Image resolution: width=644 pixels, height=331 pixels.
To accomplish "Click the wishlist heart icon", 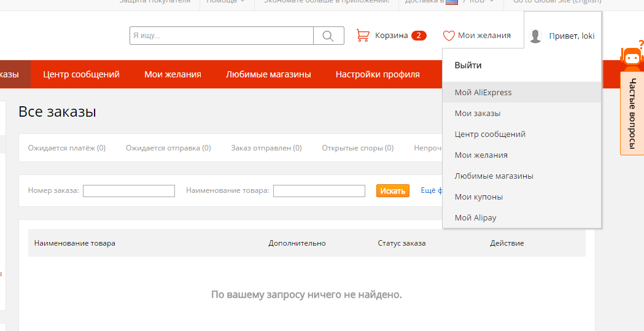I will (449, 36).
